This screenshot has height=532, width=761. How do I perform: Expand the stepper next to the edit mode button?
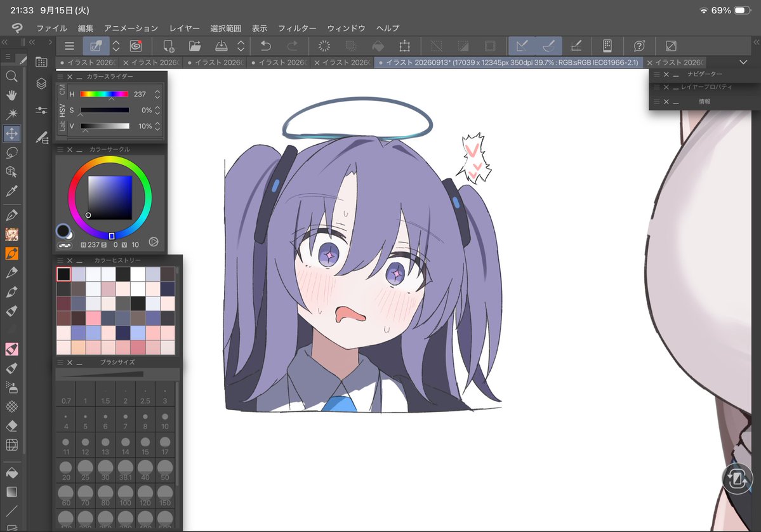click(x=116, y=46)
